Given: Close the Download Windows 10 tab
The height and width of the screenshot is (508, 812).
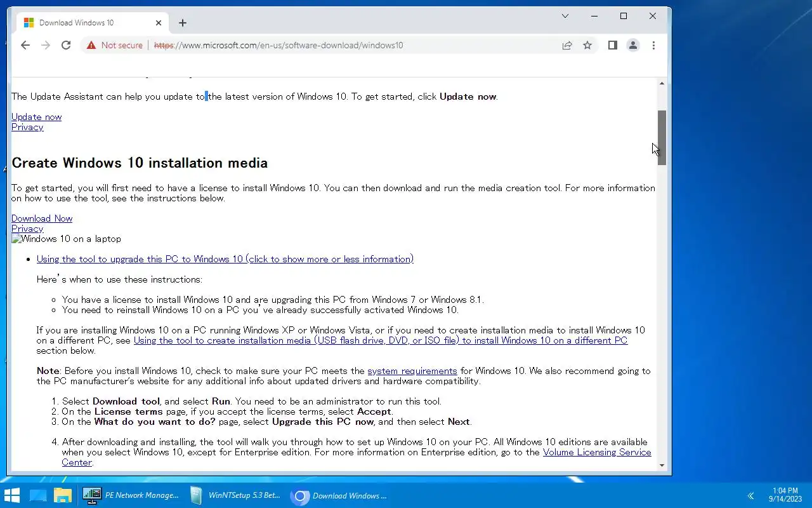Looking at the screenshot, I should (x=159, y=23).
